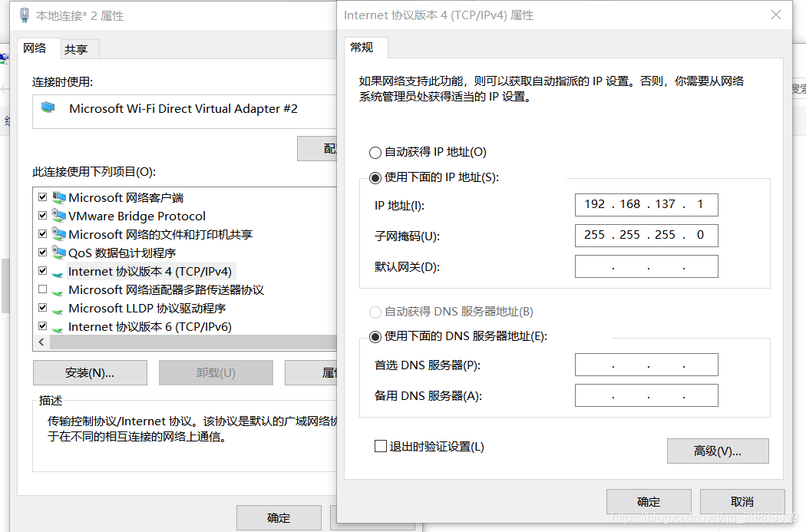Click the TCP/IPv6 protocol item icon

coord(58,329)
